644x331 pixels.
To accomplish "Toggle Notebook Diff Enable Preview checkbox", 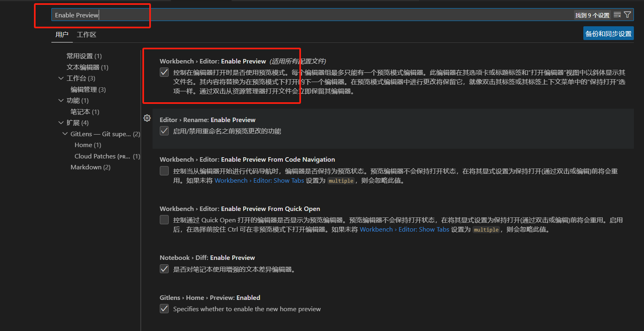I will pos(164,269).
